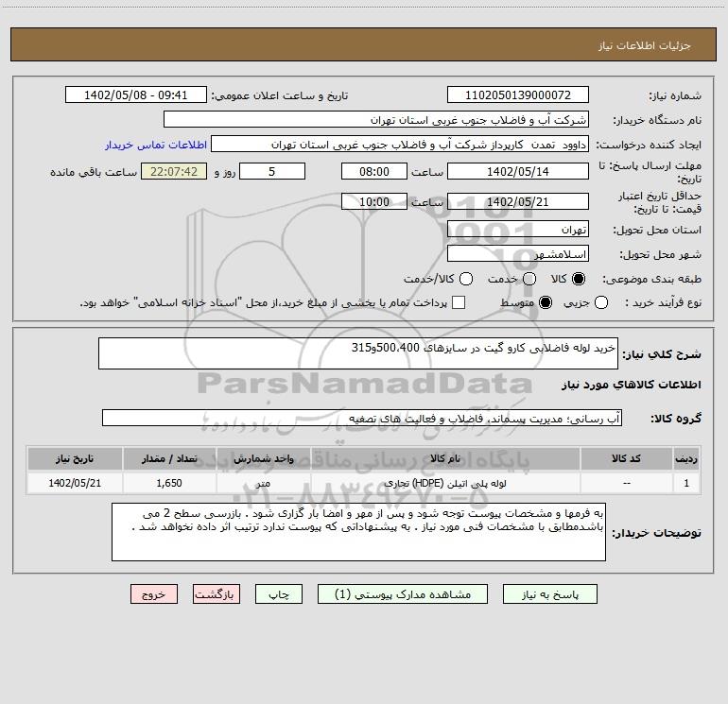Select the کالا/خدمت radio button
The width and height of the screenshot is (728, 704).
point(466,279)
